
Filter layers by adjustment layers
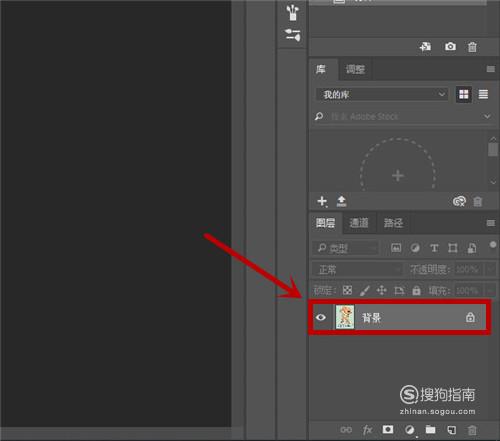415,248
